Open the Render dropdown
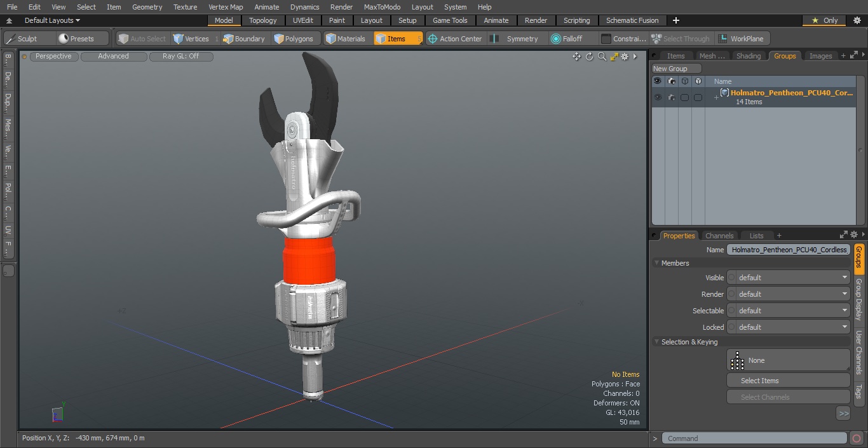The image size is (868, 448). pyautogui.click(x=788, y=294)
